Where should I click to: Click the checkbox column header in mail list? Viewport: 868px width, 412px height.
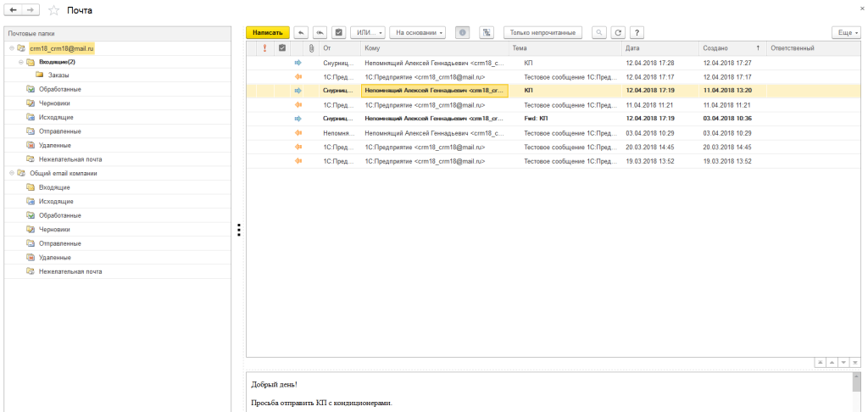(x=282, y=48)
